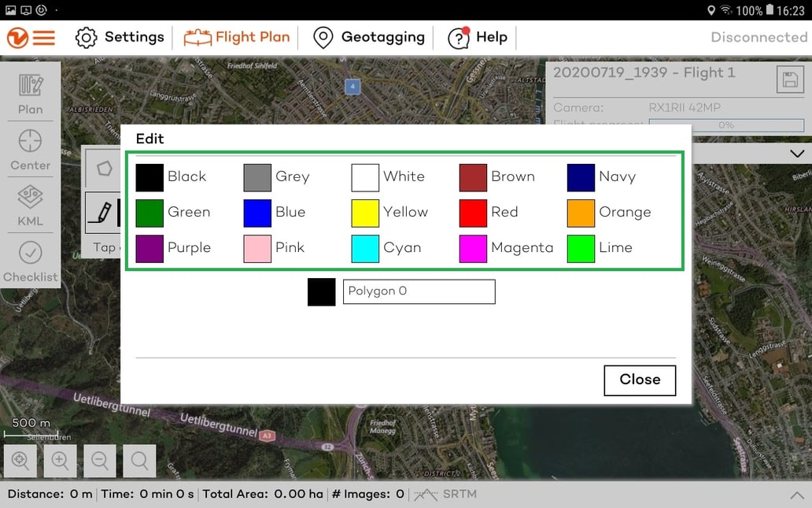
Task: Zoom in with the plus magnifier icon
Action: click(61, 461)
